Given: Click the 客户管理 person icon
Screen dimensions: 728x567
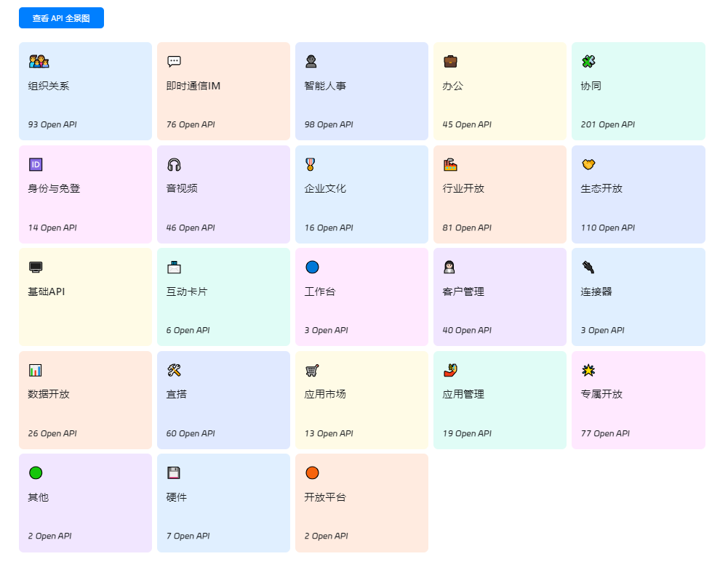Looking at the screenshot, I should (x=449, y=268).
